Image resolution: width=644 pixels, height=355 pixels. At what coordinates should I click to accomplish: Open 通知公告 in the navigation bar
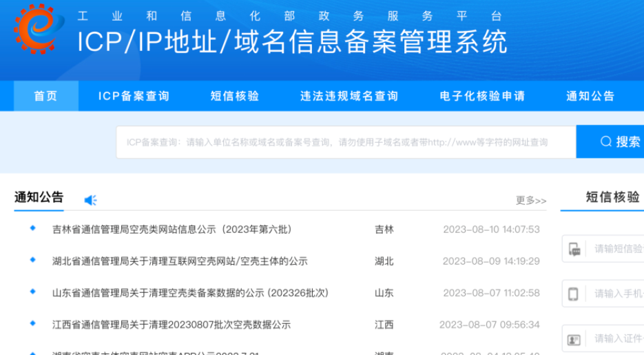[590, 96]
